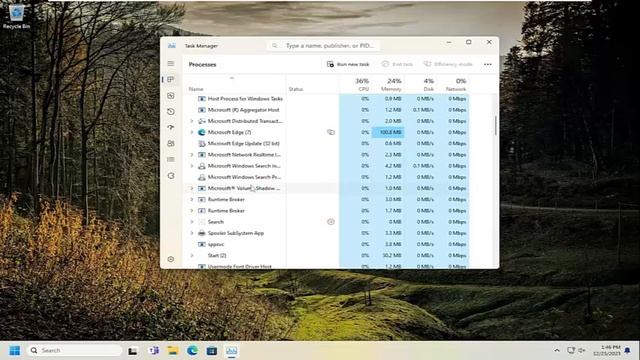Click the Microsoft Edge efficiency status icon
This screenshot has width=640, height=360.
pos(331,132)
